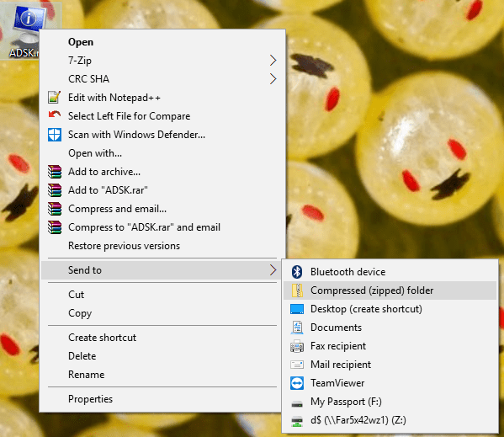This screenshot has height=437, width=504.
Task: Choose Rename option
Action: [x=162, y=375]
